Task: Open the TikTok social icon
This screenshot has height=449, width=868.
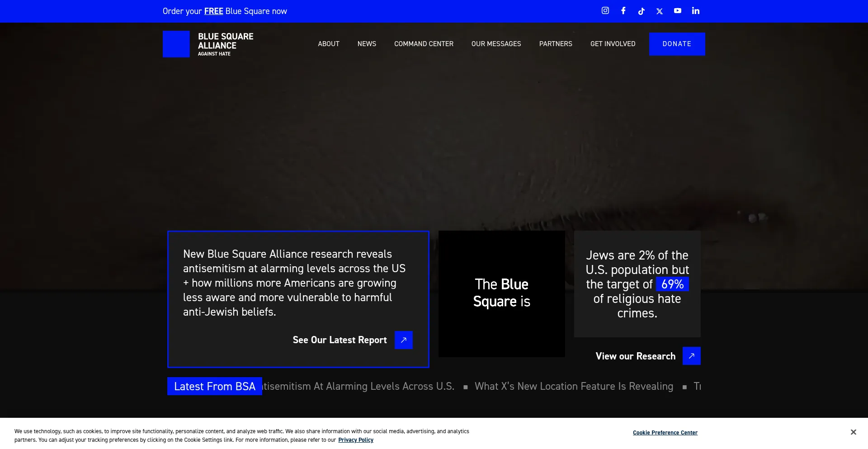Action: pyautogui.click(x=641, y=11)
